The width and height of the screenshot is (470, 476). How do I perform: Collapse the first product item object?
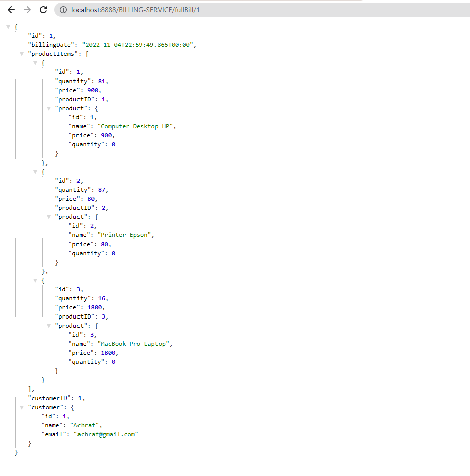pyautogui.click(x=35, y=63)
